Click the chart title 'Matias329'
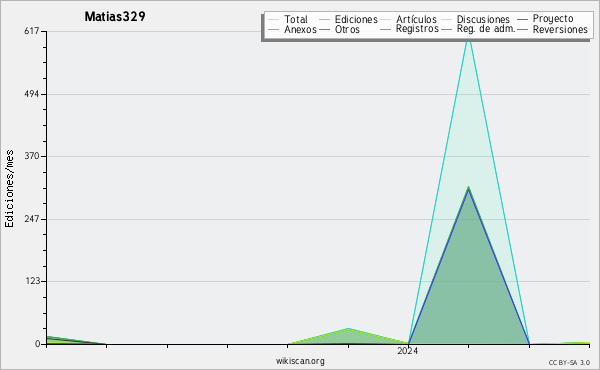Image resolution: width=600 pixels, height=370 pixels. click(115, 16)
